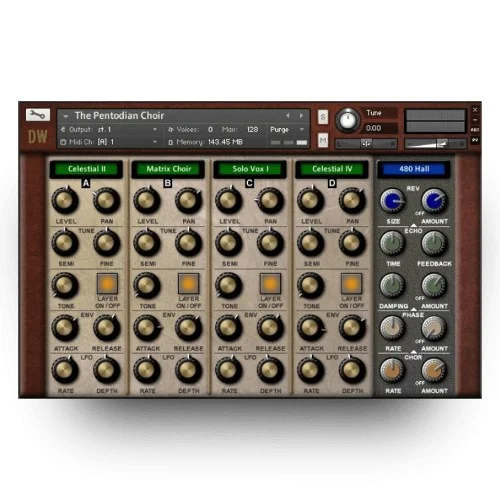Click the Chorus Amount knob
Viewport: 500px width, 500px height.
click(434, 370)
